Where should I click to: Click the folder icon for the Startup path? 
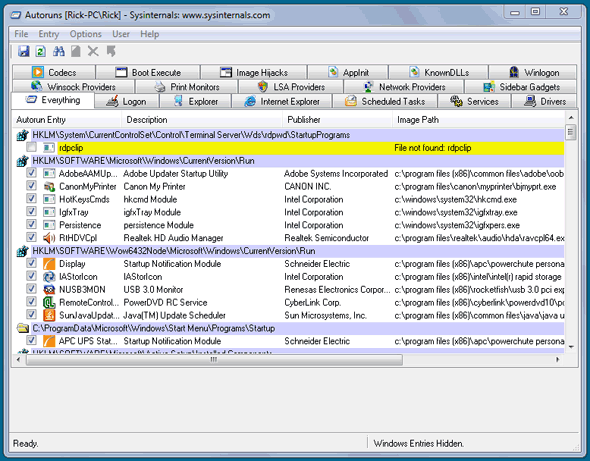click(x=23, y=328)
